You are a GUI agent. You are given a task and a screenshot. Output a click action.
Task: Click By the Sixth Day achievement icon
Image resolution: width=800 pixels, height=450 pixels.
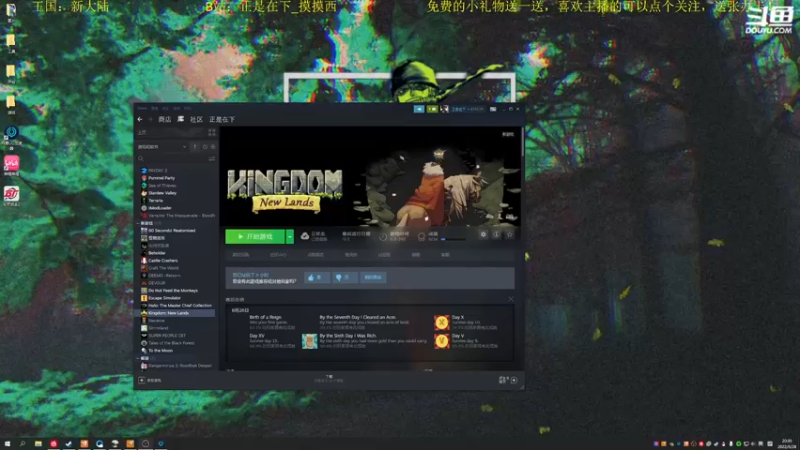pyautogui.click(x=309, y=341)
